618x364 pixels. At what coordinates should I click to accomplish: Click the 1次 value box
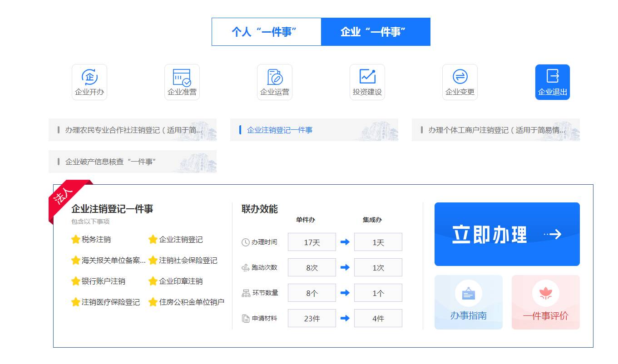tap(378, 267)
